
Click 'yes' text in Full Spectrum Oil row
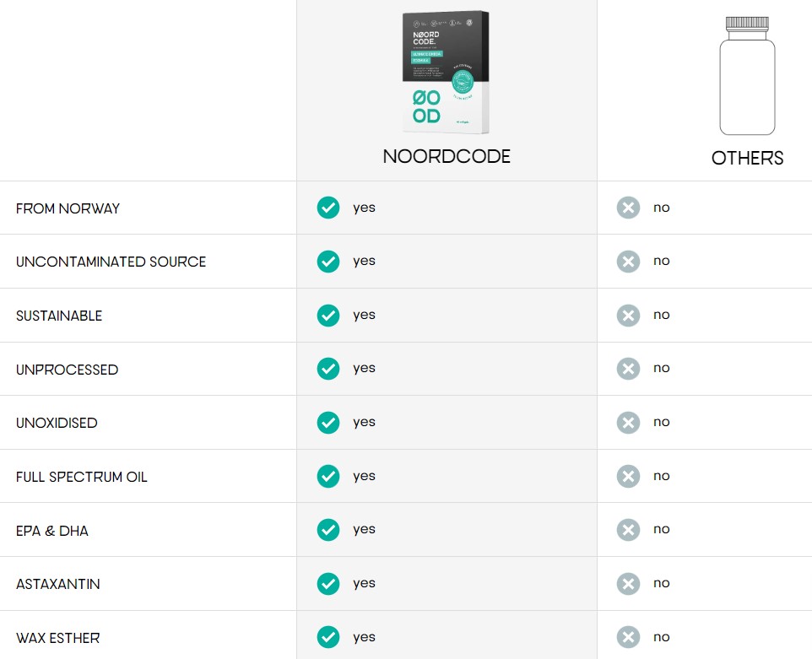click(364, 476)
